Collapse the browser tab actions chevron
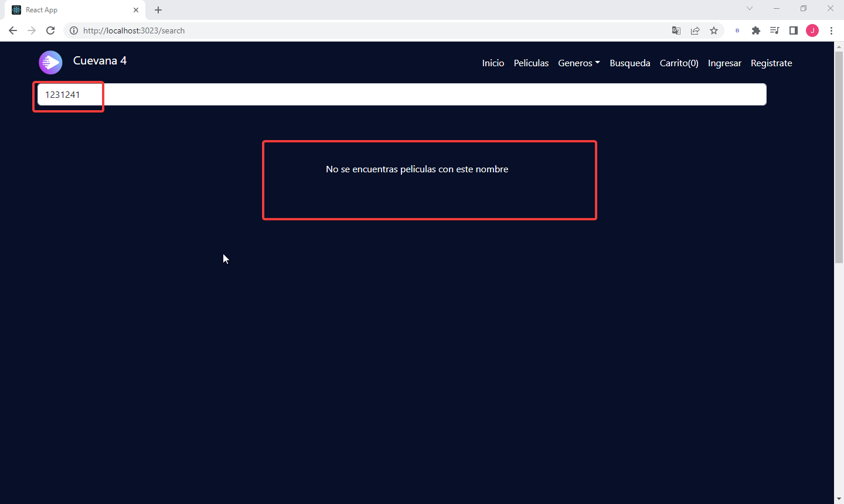This screenshot has width=844, height=504. coord(750,8)
